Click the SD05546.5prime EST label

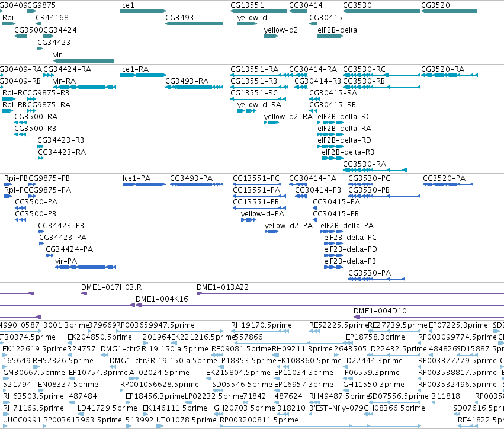click(x=242, y=385)
